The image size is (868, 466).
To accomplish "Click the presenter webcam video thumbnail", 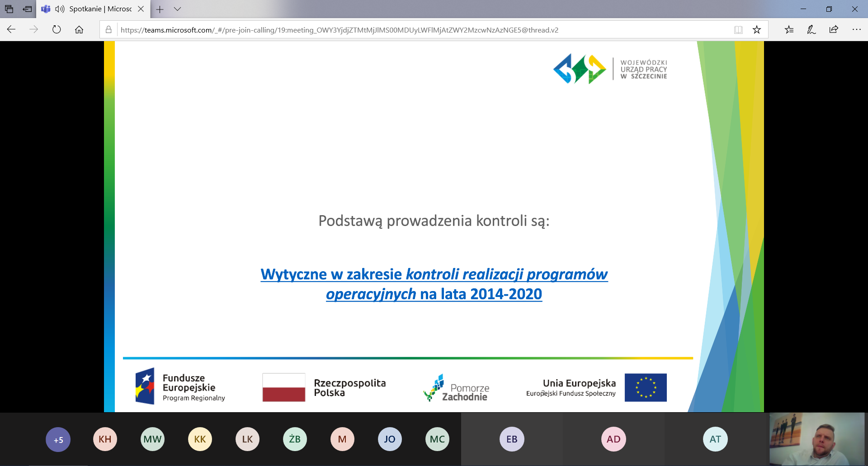I will (817, 439).
